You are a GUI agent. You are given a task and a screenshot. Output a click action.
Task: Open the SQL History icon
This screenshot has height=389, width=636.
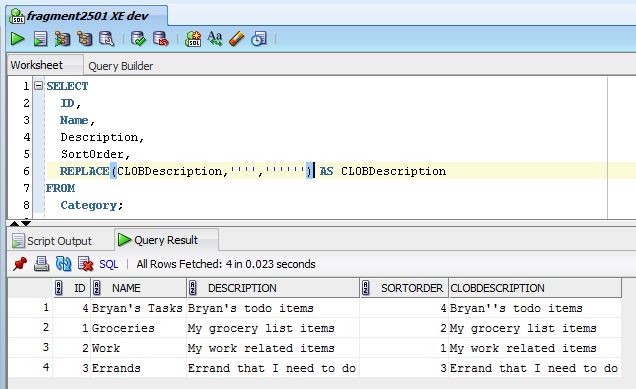point(259,39)
